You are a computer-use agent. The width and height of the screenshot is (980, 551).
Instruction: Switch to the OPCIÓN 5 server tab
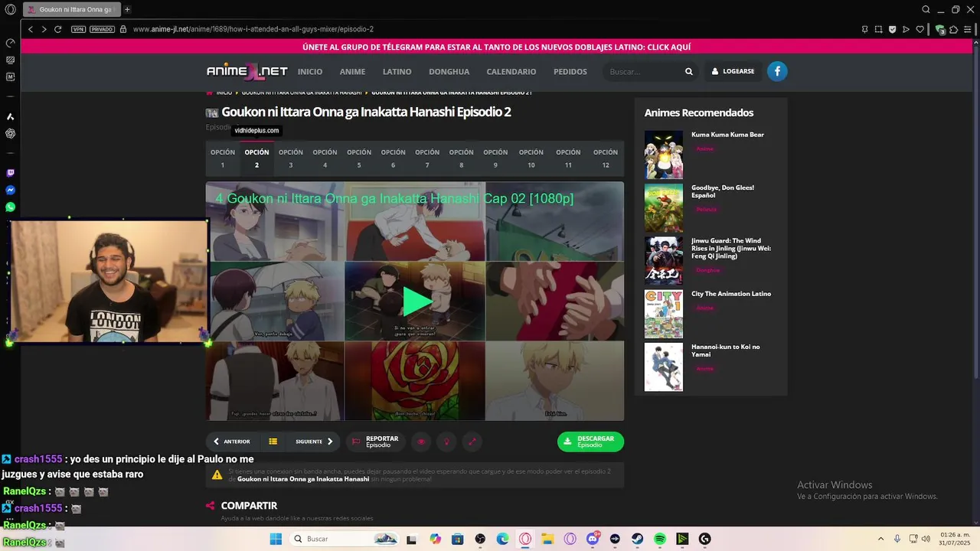pos(358,158)
